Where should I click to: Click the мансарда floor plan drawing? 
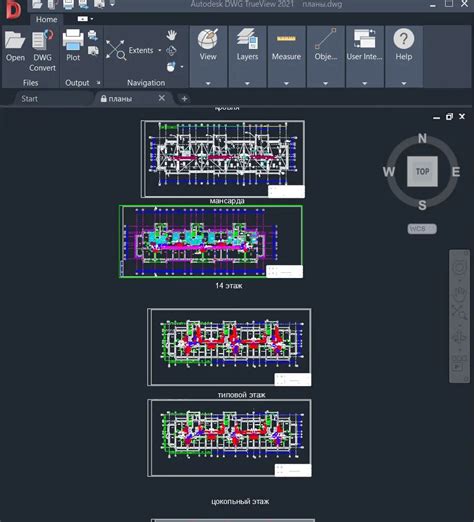[223, 159]
